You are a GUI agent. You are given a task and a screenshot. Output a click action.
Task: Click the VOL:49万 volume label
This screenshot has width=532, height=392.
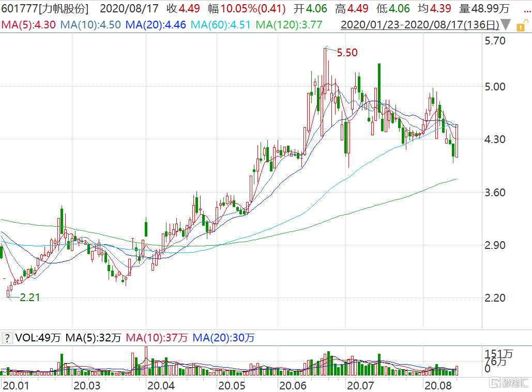[x=38, y=338]
